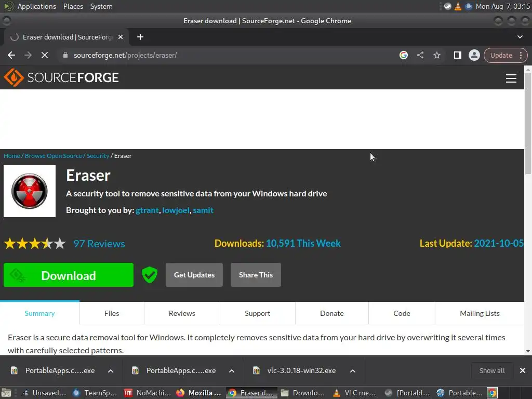Open a new tab

[140, 37]
